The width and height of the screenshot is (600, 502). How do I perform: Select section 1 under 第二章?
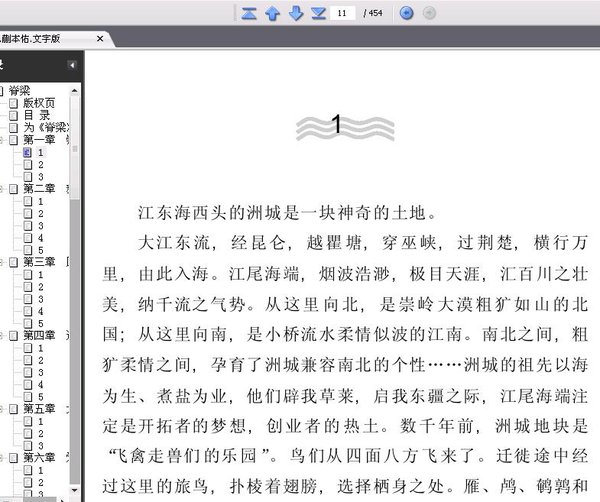click(x=41, y=201)
